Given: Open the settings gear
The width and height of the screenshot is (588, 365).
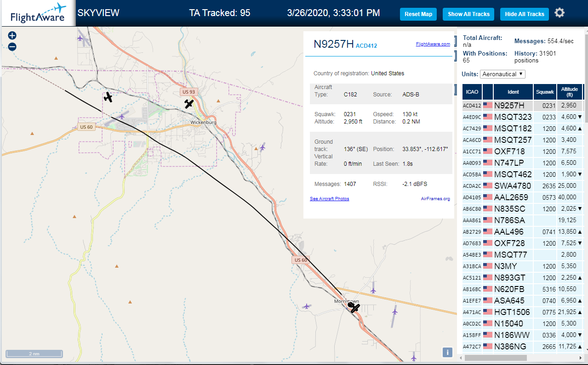Looking at the screenshot, I should pyautogui.click(x=559, y=13).
